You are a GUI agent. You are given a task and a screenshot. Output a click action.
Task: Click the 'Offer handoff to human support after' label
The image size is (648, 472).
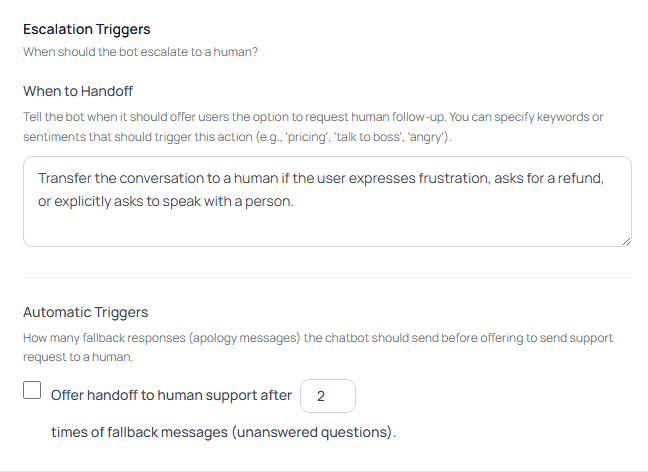171,395
